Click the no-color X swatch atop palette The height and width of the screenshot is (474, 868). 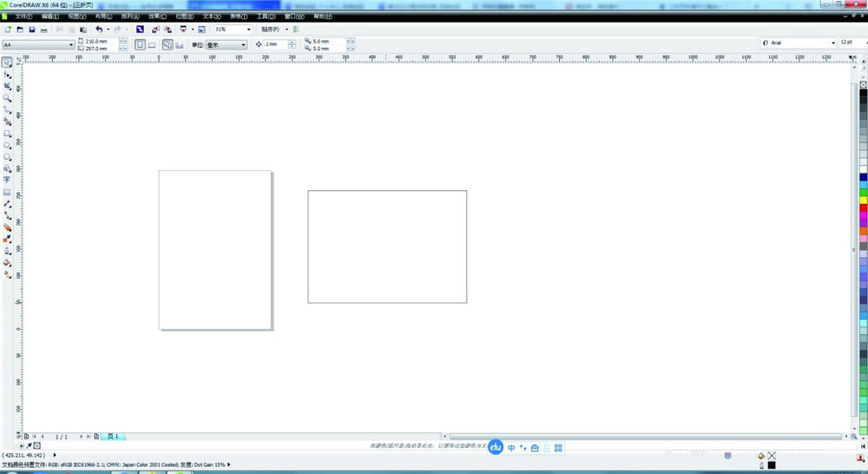coord(863,85)
